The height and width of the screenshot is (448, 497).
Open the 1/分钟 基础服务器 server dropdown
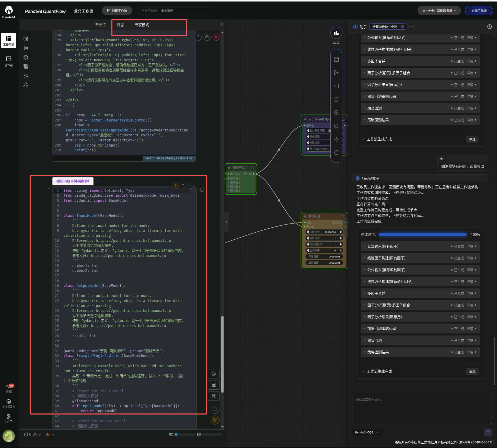439,11
